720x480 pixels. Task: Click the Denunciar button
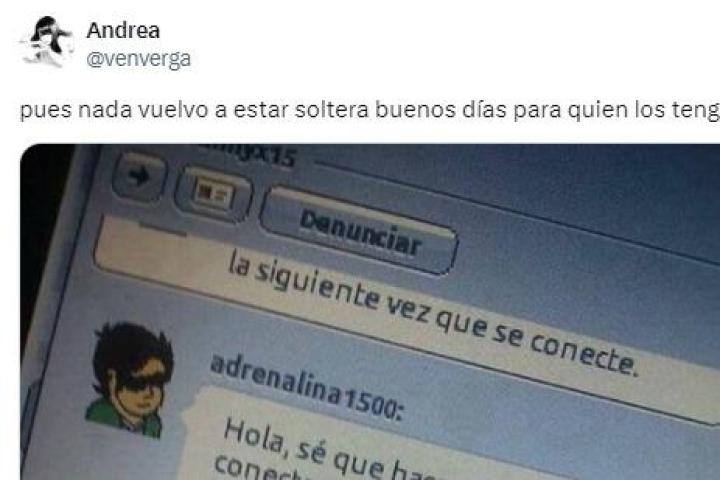[x=360, y=232]
